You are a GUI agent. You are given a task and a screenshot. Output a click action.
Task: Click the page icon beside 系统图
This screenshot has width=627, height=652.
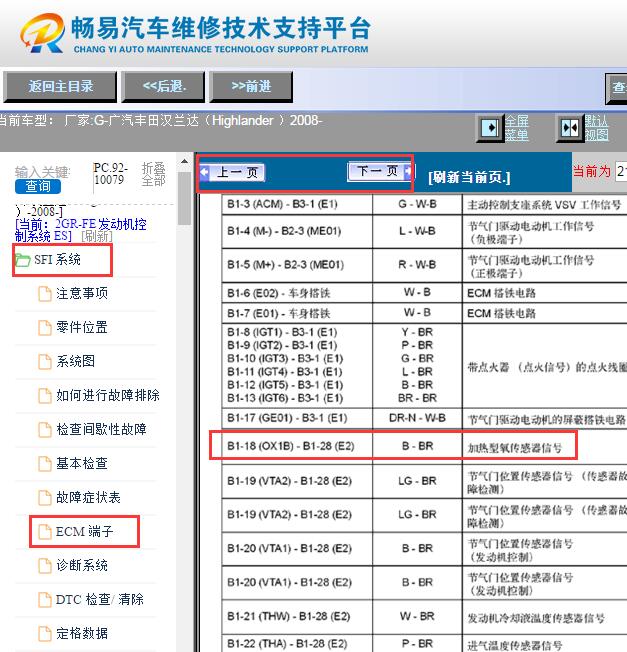click(45, 362)
